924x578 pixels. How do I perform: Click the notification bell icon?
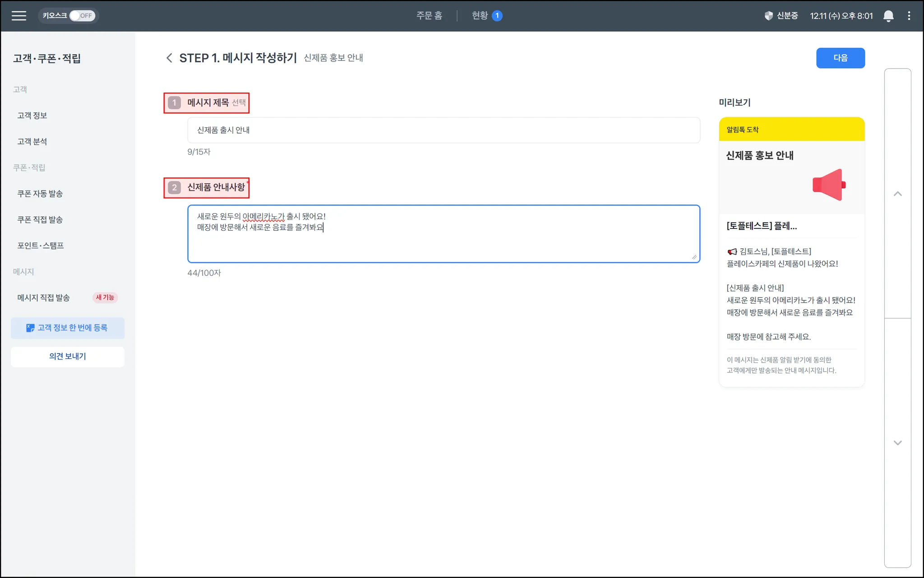(x=888, y=16)
